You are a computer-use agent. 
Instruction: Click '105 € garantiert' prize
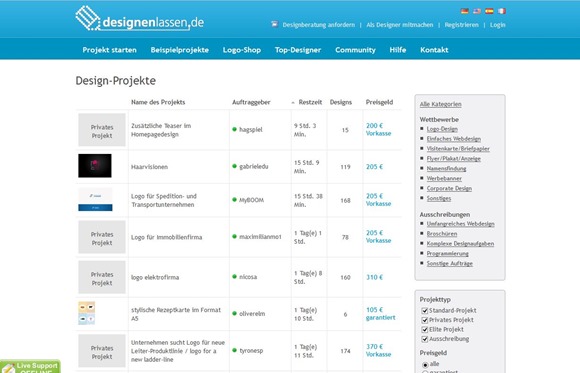point(381,313)
